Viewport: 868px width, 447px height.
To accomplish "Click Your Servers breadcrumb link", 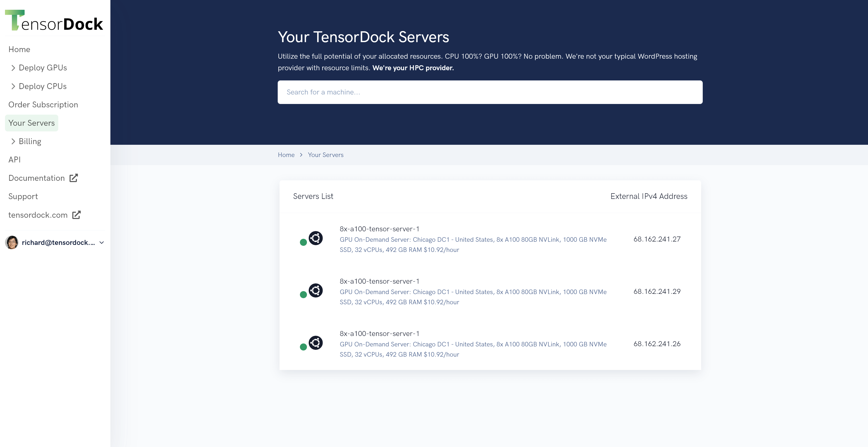I will [326, 155].
